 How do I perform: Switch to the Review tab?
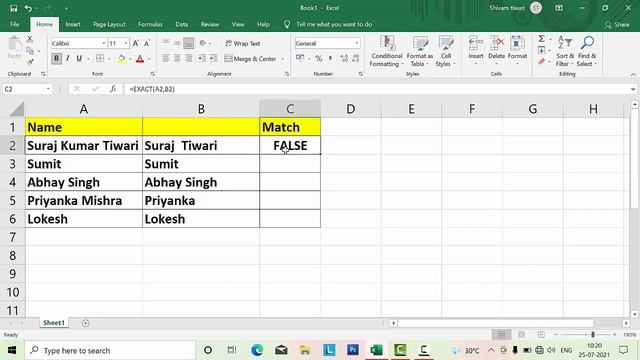coord(209,24)
